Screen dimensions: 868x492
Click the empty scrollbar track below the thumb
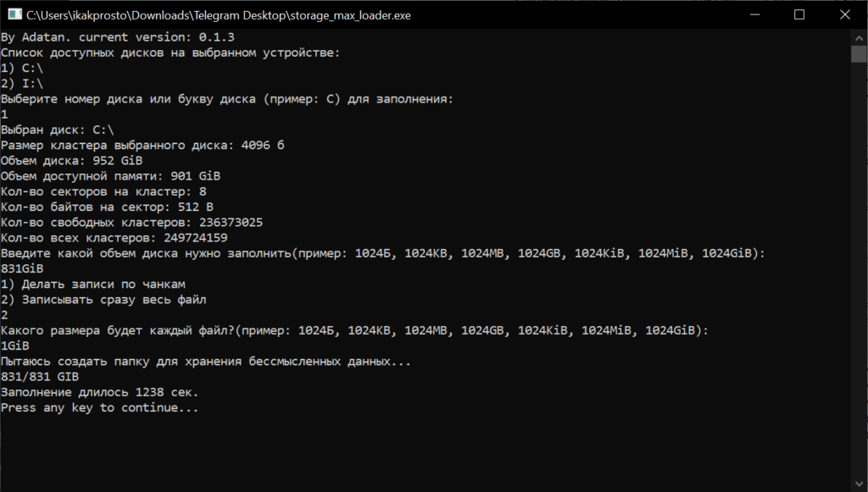tap(859, 269)
